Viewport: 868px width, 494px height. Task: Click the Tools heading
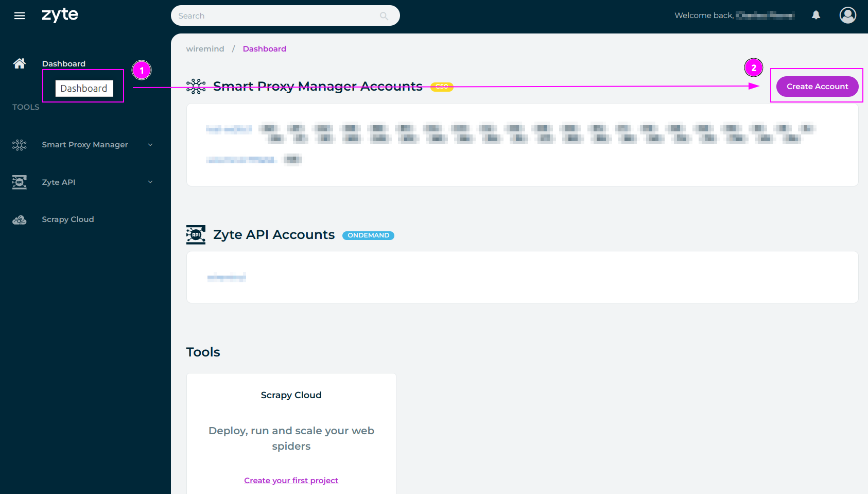203,352
